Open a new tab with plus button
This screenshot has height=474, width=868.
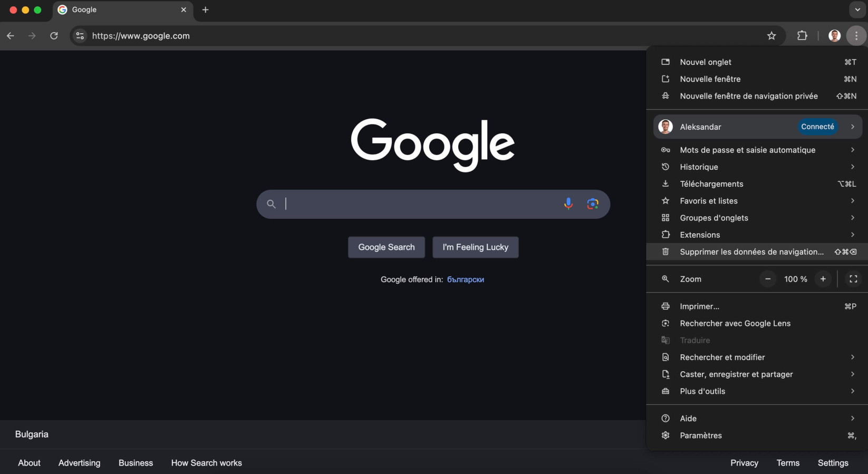tap(206, 9)
